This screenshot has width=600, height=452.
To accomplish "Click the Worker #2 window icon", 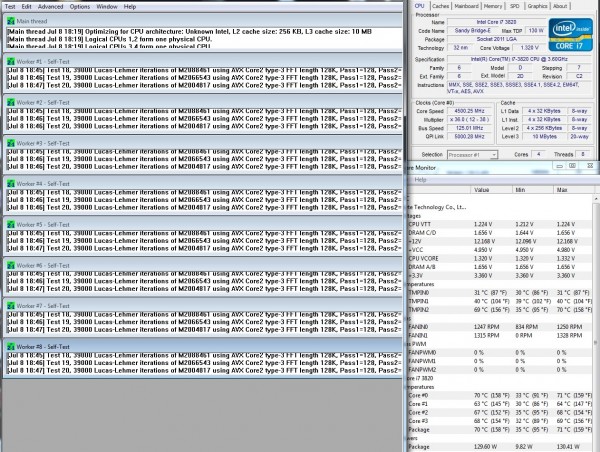I will (11, 103).
